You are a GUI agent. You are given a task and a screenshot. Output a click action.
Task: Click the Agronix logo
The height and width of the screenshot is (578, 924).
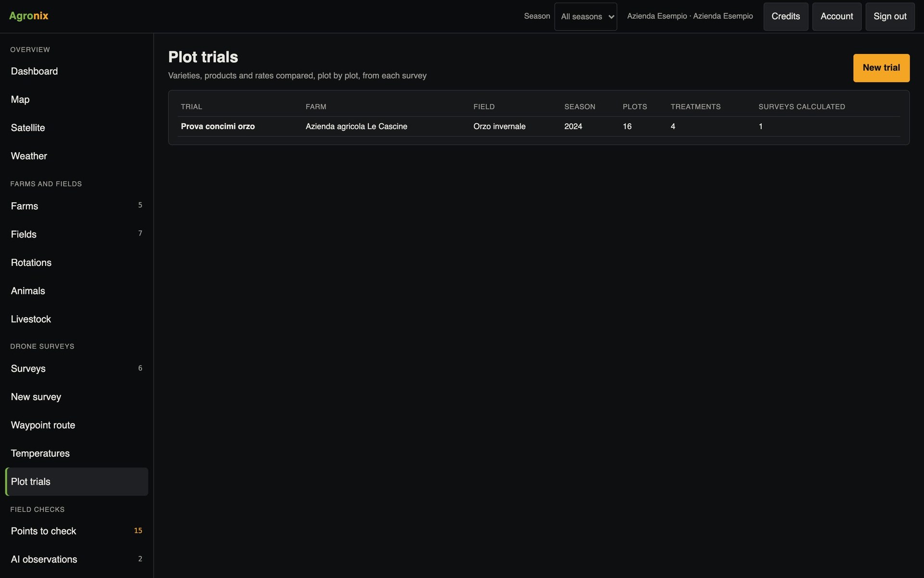29,16
